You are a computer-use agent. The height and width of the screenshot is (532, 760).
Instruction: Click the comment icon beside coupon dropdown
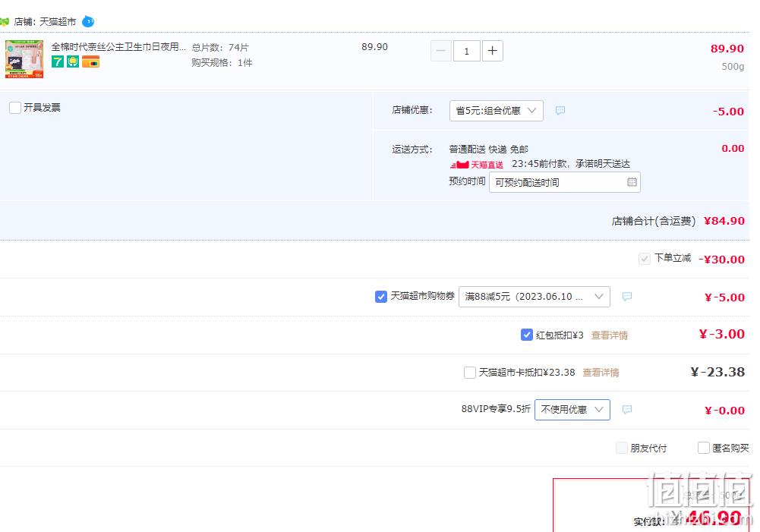627,297
